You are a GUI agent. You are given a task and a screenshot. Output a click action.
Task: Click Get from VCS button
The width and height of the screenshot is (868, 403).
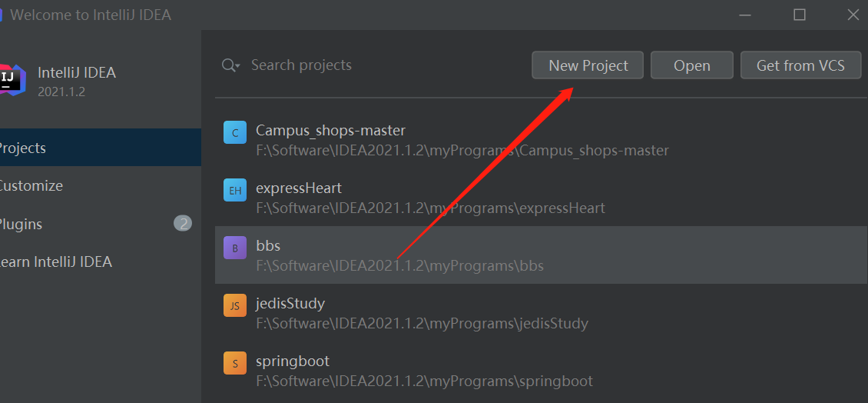801,65
